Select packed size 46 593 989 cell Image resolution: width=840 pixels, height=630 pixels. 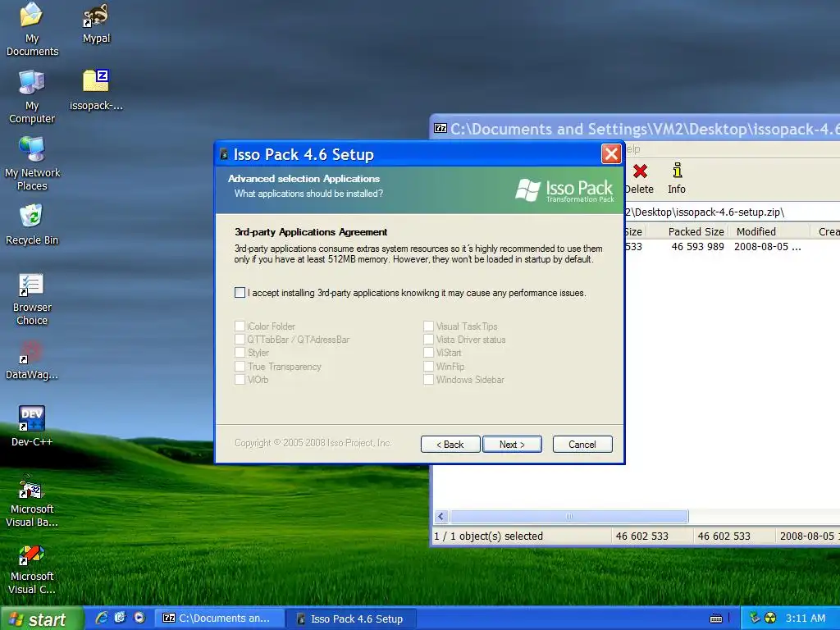(697, 246)
